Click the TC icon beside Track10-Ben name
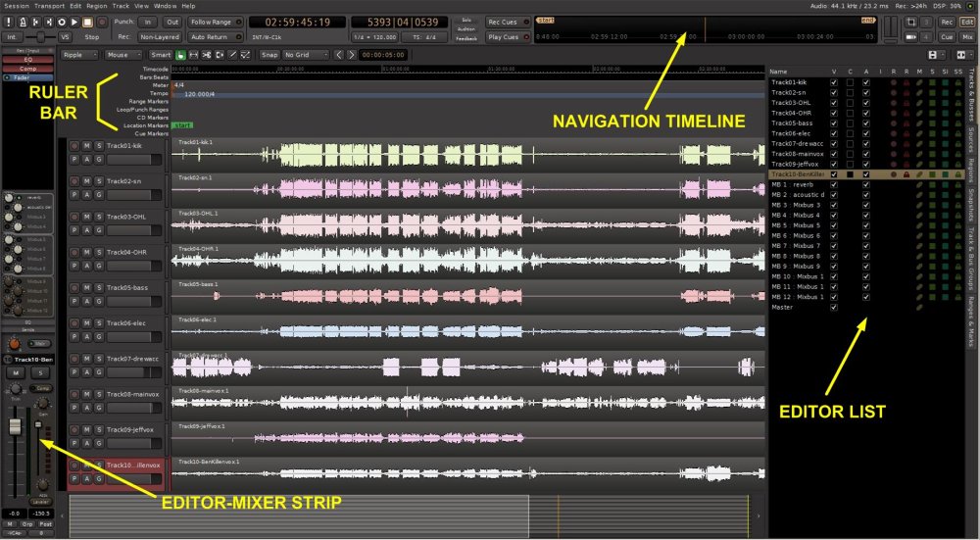980x540 pixels. pos(9,360)
